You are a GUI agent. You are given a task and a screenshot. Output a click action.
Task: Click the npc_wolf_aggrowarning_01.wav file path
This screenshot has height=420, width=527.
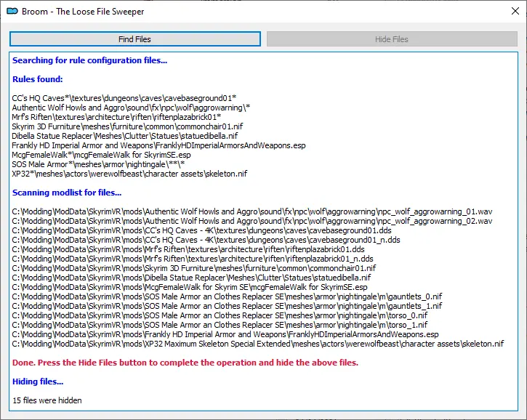click(x=252, y=211)
